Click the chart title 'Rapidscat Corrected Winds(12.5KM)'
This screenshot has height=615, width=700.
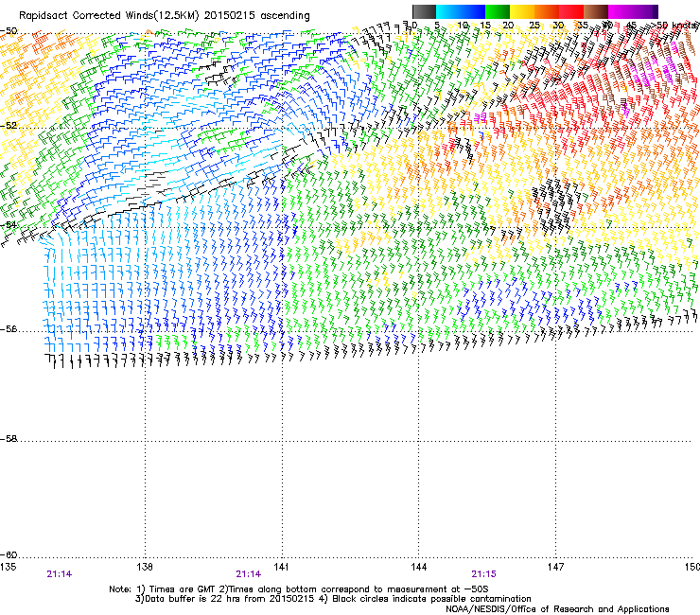click(x=109, y=16)
